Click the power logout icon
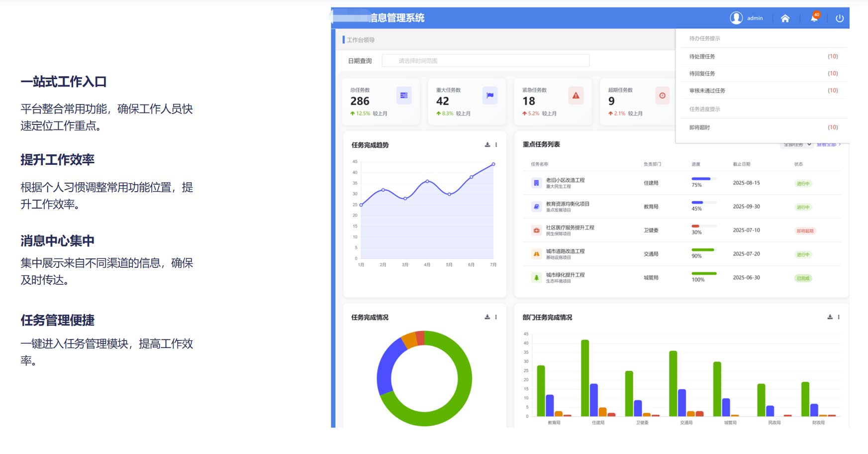The image size is (868, 454). coord(840,18)
